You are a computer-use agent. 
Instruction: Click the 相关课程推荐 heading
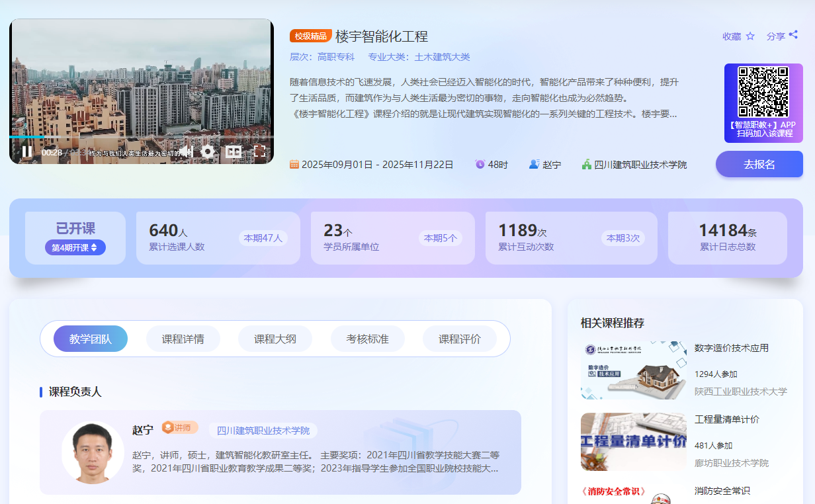coord(613,323)
